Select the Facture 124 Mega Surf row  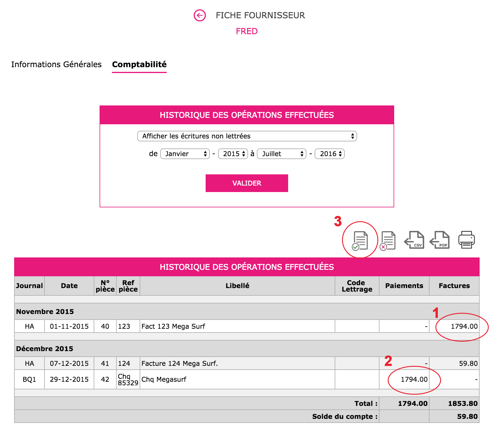(x=179, y=363)
